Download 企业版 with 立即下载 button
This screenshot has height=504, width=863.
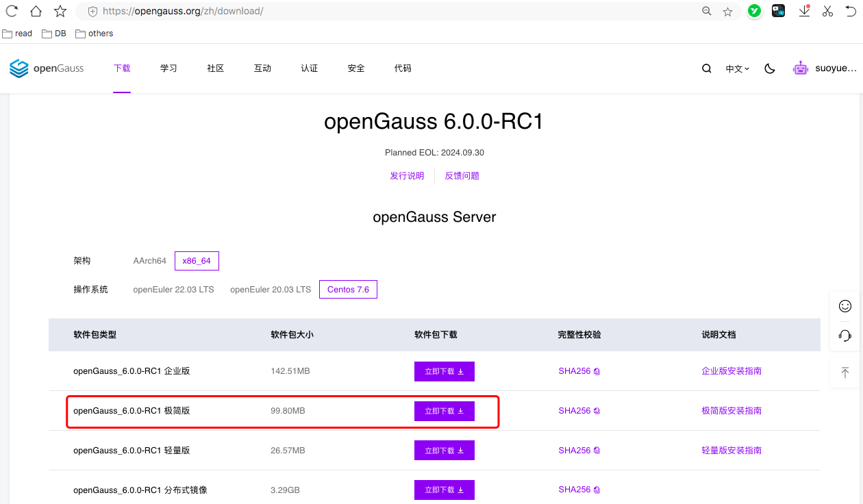click(x=445, y=371)
